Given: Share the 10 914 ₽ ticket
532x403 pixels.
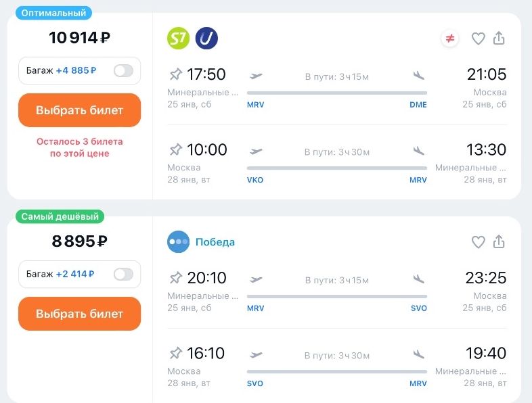Looking at the screenshot, I should [x=499, y=38].
